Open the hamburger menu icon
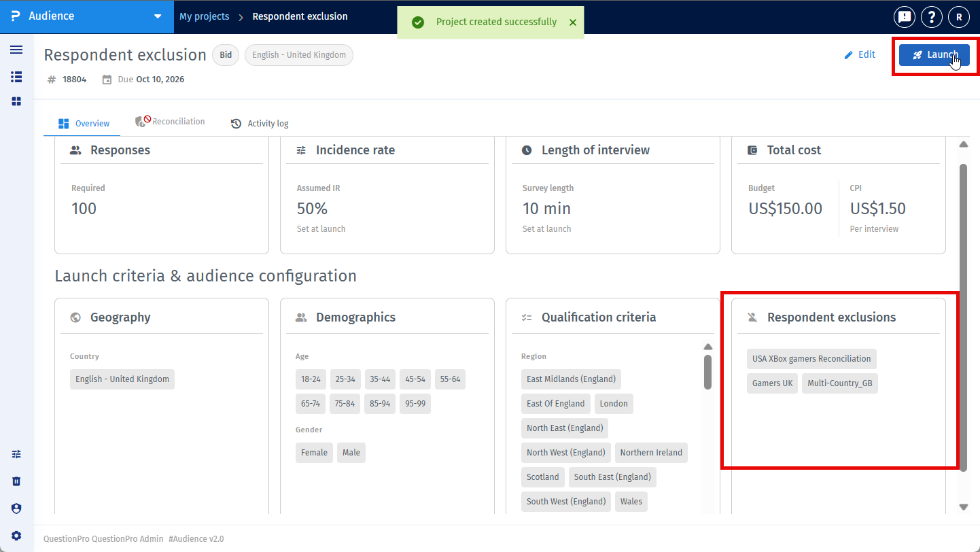 click(16, 50)
